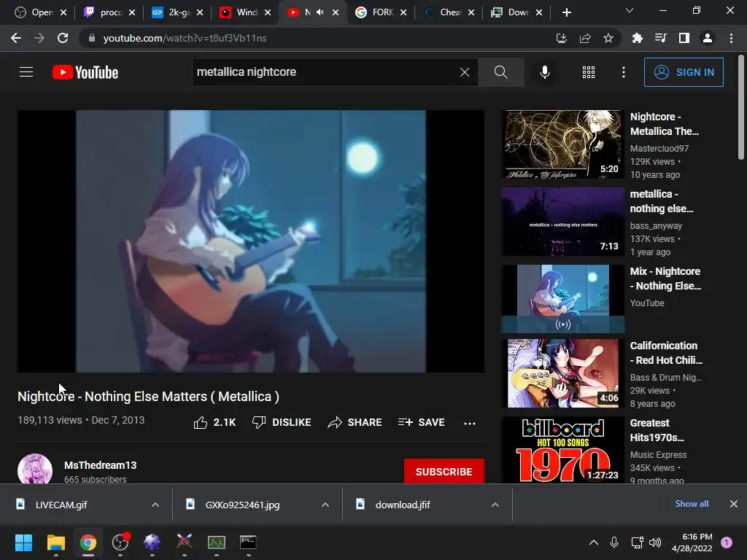747x560 pixels.
Task: Open metallica - nothing else... video title
Action: 661,201
